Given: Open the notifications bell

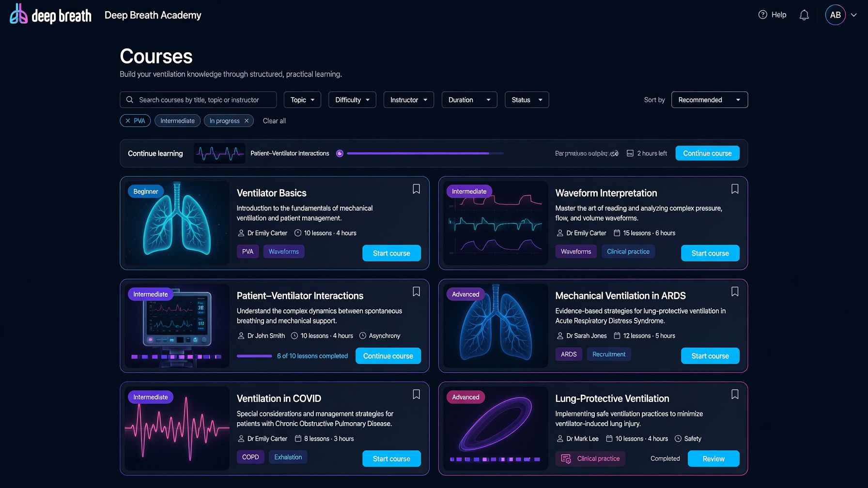Looking at the screenshot, I should (804, 15).
